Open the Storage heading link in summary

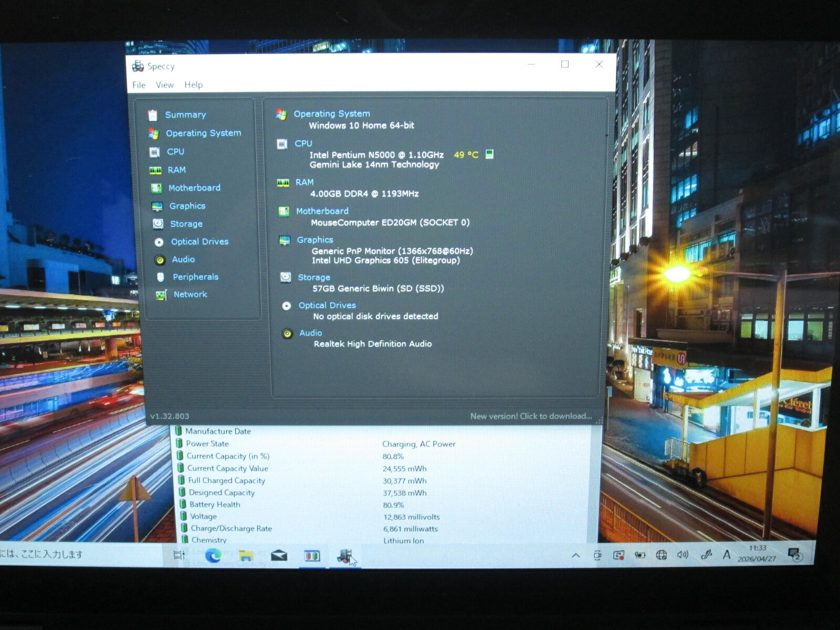tap(314, 277)
